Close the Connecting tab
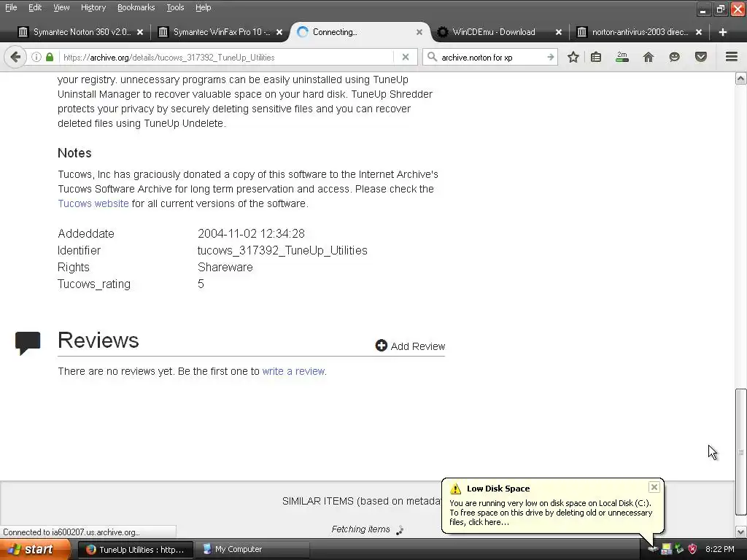This screenshot has height=560, width=747. (x=419, y=32)
